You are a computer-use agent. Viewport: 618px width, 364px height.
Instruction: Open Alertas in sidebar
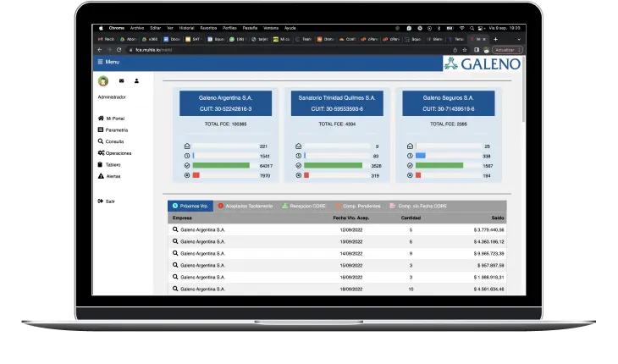point(109,176)
